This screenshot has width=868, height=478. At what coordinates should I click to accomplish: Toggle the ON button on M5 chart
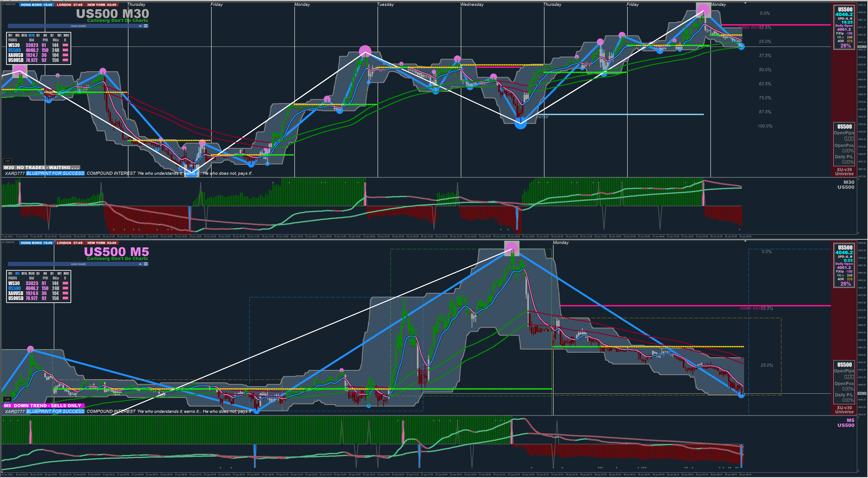(x=7, y=399)
